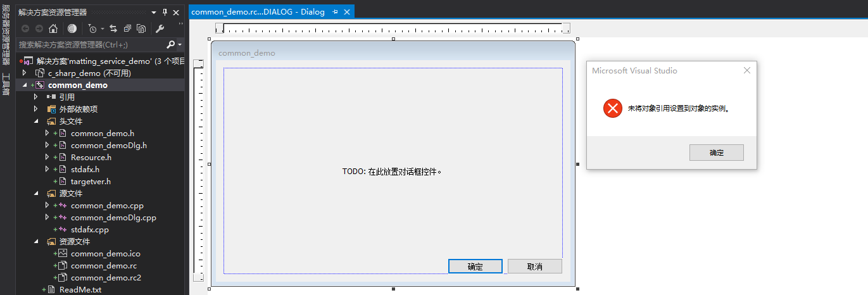Click the common_demo.ico image file icon
Image resolution: width=868 pixels, height=295 pixels.
pyautogui.click(x=63, y=254)
